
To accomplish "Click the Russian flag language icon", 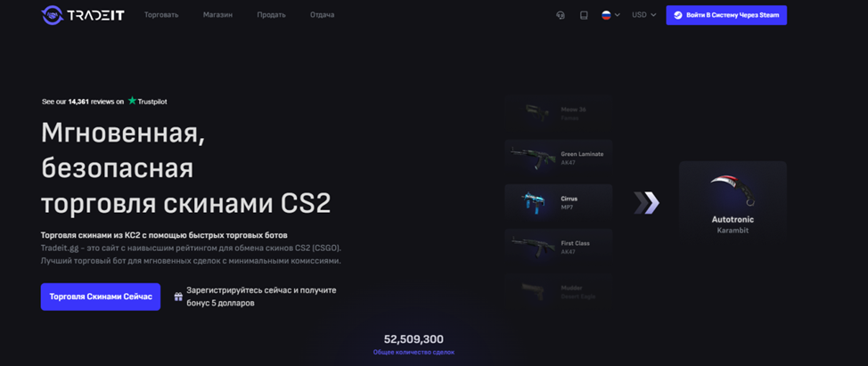I will click(606, 15).
